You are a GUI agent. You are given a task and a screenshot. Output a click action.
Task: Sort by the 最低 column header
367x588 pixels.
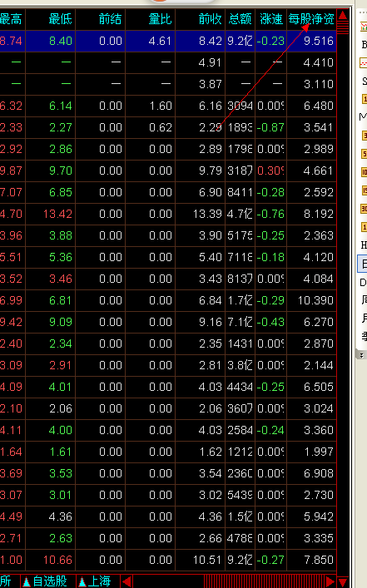pyautogui.click(x=60, y=19)
